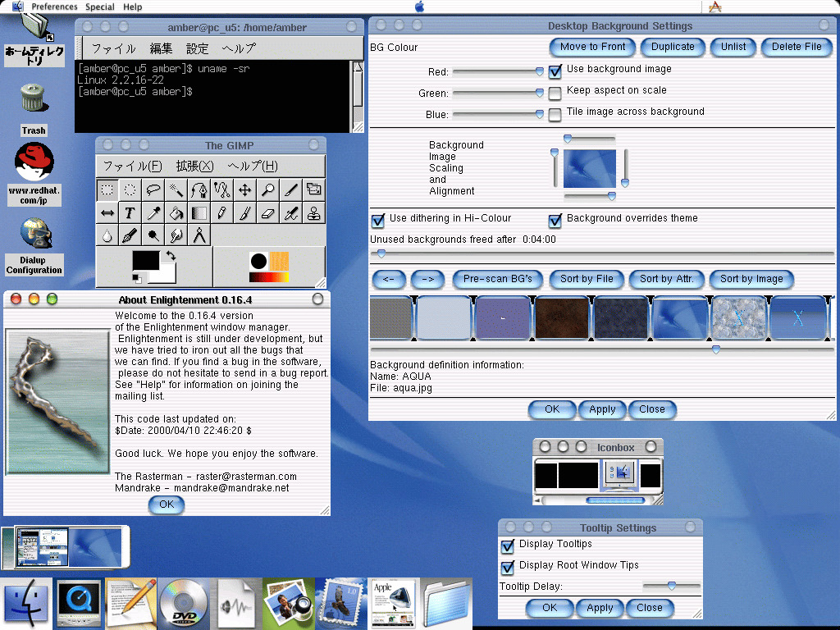Screen dimensions: 840x630
Task: Open GIMP's ヘルプ(H) menu
Action: click(x=253, y=166)
